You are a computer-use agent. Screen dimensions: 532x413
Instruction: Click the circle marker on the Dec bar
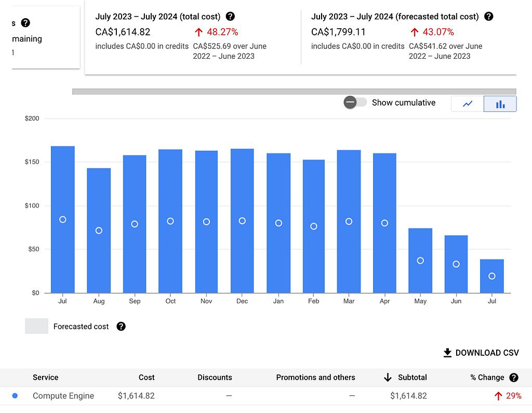(242, 221)
